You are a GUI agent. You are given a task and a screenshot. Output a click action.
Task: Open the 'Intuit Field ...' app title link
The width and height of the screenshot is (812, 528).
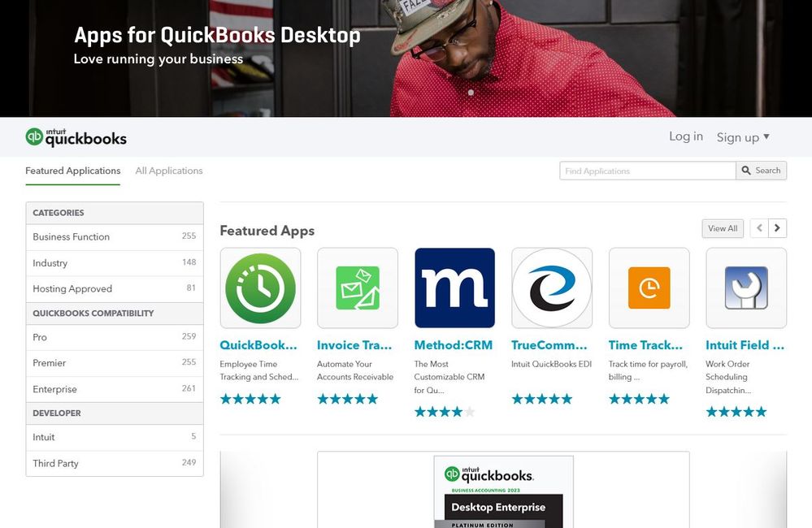[x=745, y=345]
